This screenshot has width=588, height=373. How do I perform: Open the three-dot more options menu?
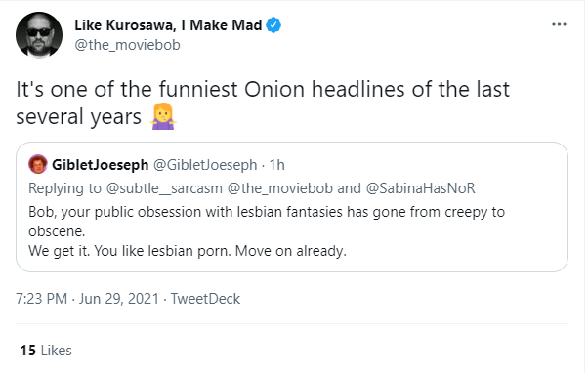click(559, 24)
